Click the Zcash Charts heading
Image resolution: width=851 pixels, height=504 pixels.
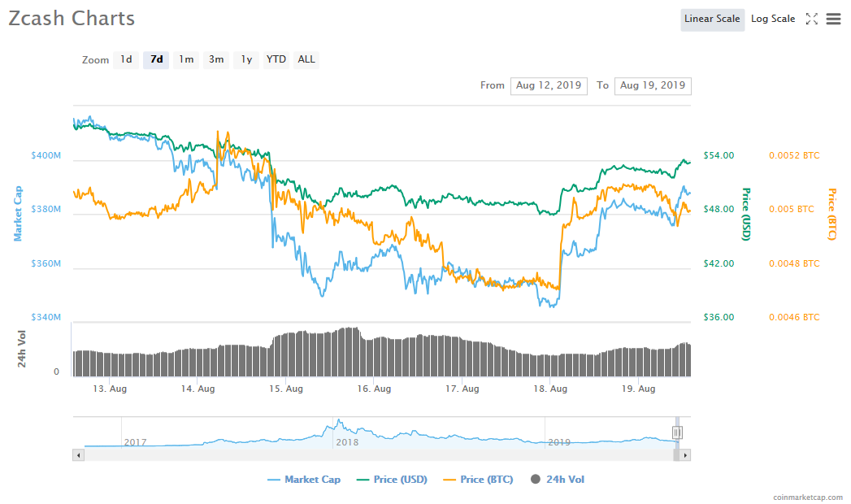tap(72, 19)
